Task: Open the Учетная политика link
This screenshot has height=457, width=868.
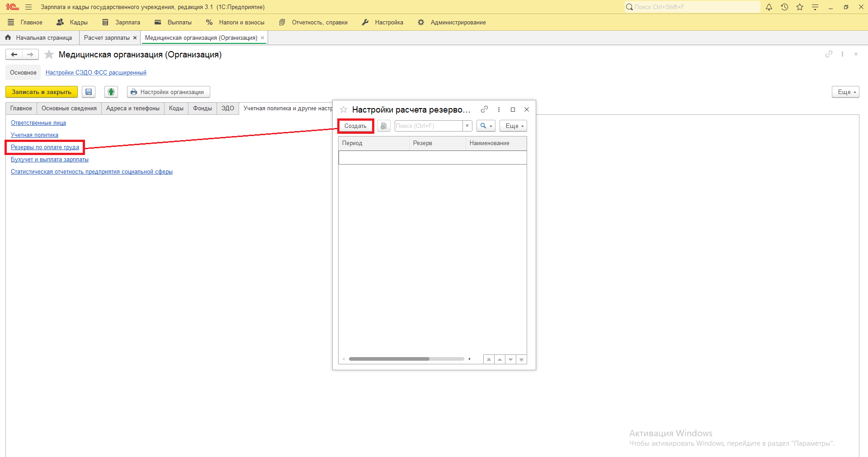Action: coord(34,135)
